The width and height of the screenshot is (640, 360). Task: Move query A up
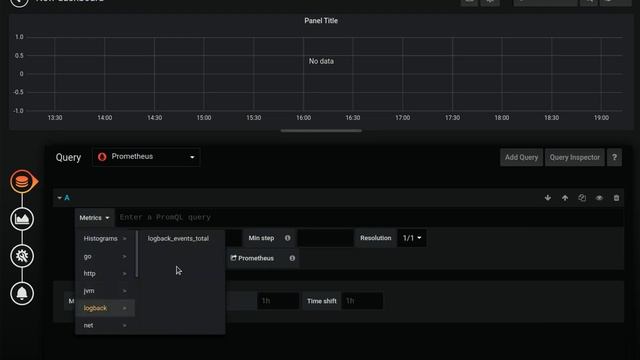(x=565, y=198)
